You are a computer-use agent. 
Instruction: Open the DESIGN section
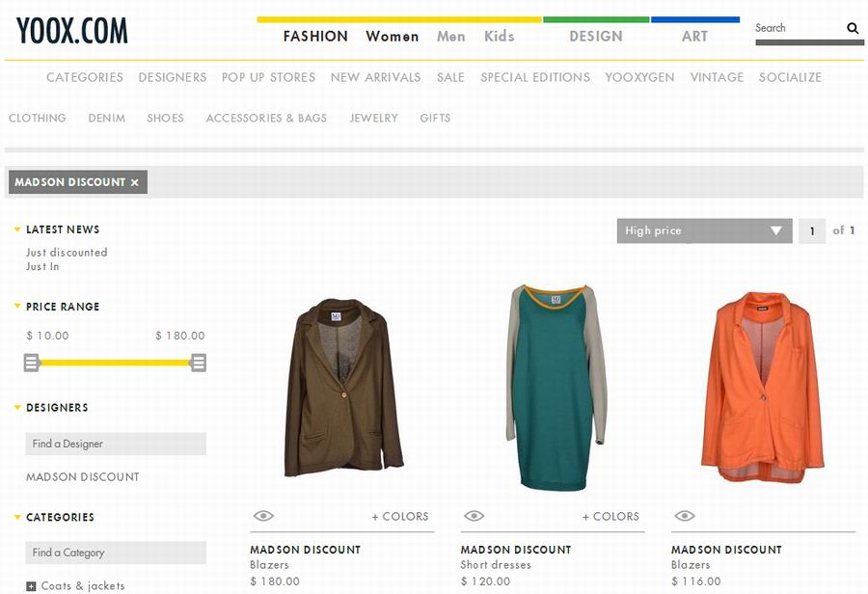(x=596, y=37)
